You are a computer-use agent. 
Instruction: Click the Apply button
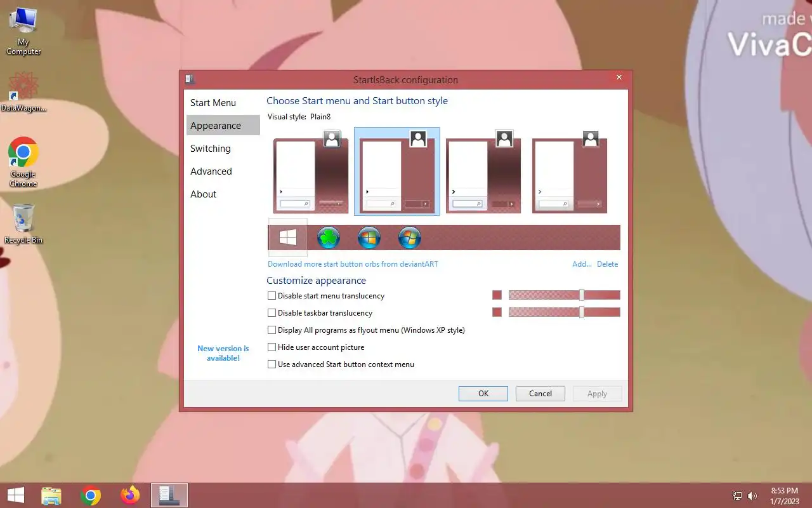tap(597, 394)
